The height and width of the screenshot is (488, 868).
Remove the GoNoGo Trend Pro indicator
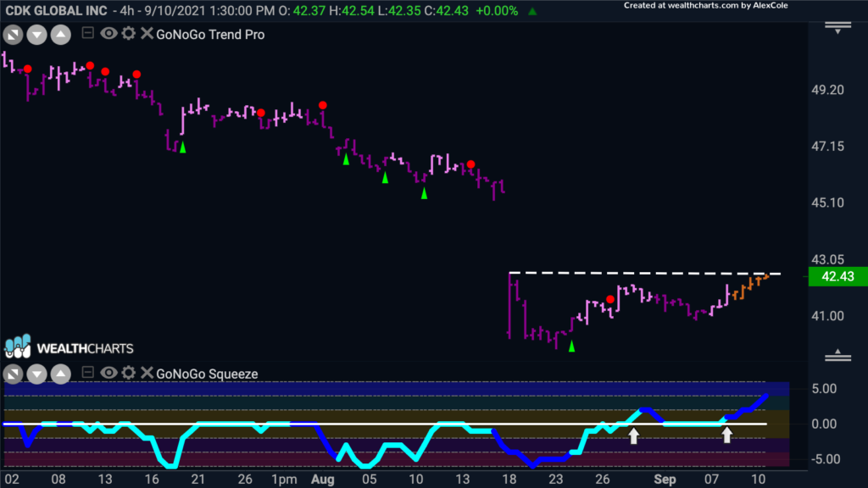pyautogui.click(x=147, y=34)
